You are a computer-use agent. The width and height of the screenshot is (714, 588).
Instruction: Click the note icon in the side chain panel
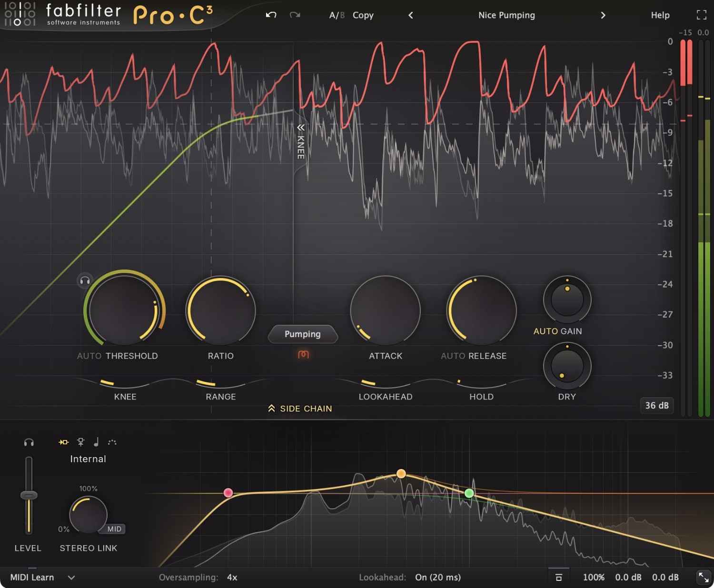point(96,442)
